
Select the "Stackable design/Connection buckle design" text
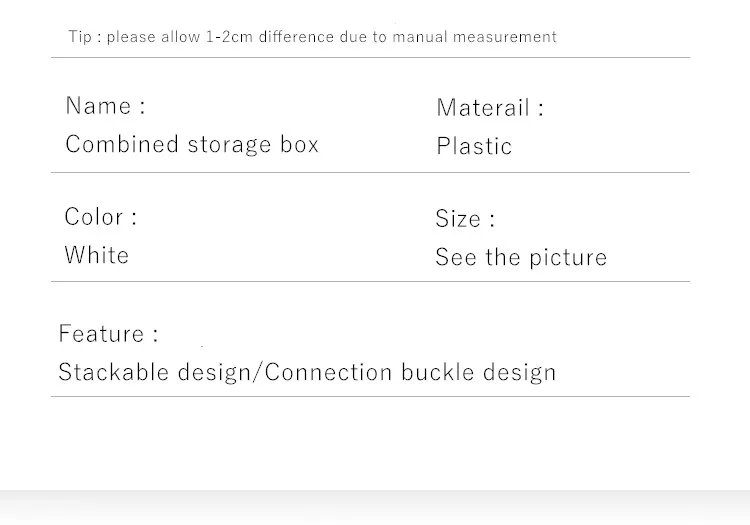coord(307,372)
